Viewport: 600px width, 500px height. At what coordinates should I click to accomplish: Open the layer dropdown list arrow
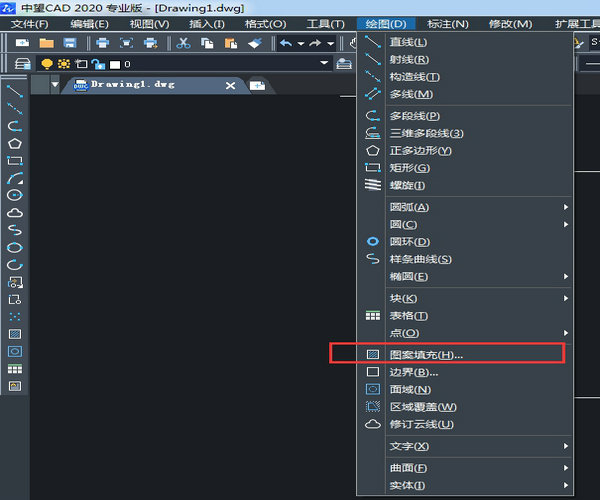coord(324,64)
